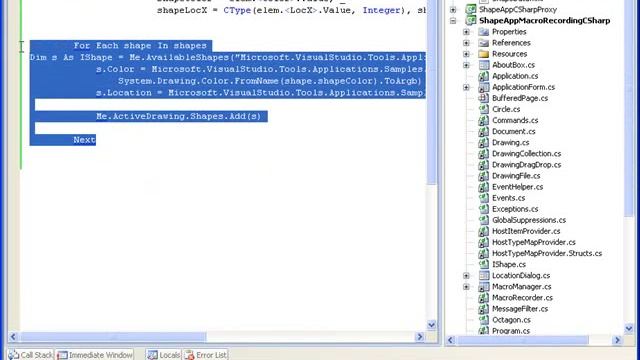Open the Call Stack tab

tap(31, 355)
